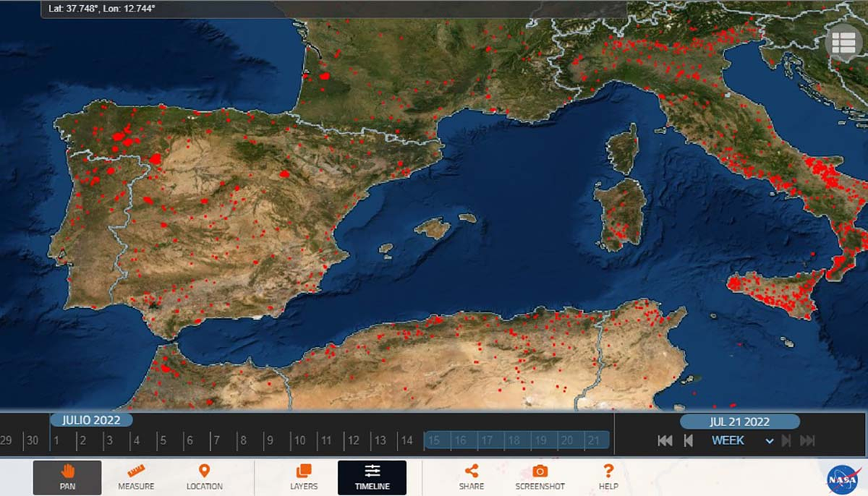
Task: Click the JULIO 2022 month label
Action: coord(91,419)
